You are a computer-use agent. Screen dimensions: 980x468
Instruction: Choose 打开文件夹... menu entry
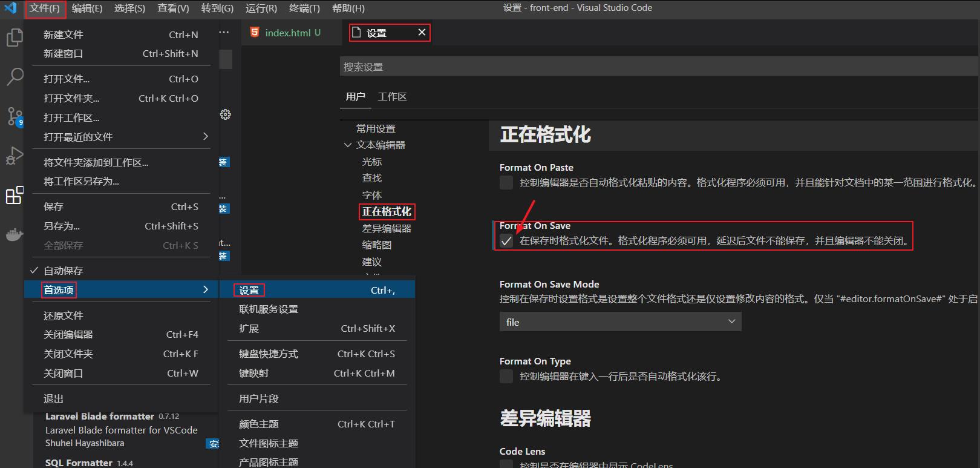[x=121, y=98]
